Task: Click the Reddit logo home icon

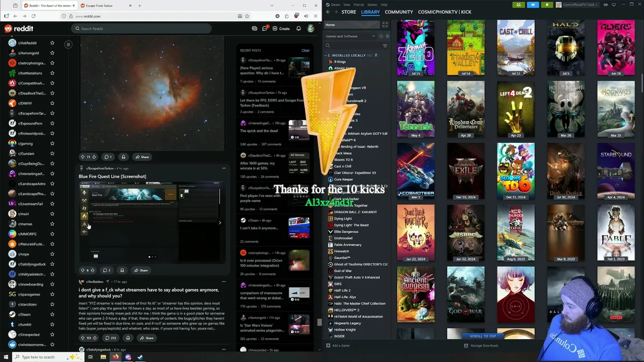Action: point(19,29)
